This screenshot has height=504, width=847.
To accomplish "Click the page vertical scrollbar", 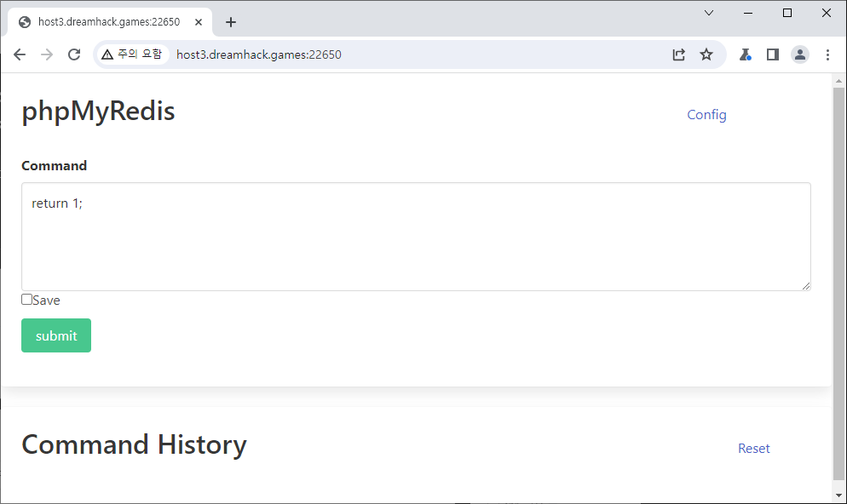I will point(838,281).
